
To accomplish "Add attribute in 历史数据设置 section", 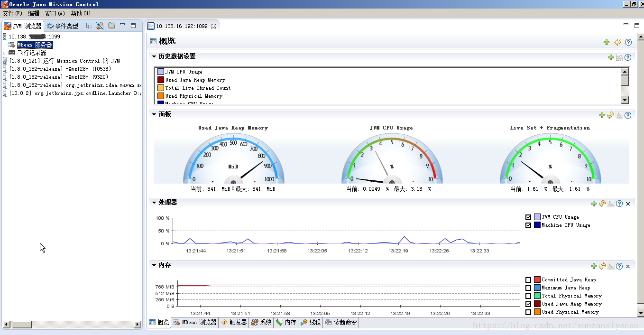I will click(611, 57).
